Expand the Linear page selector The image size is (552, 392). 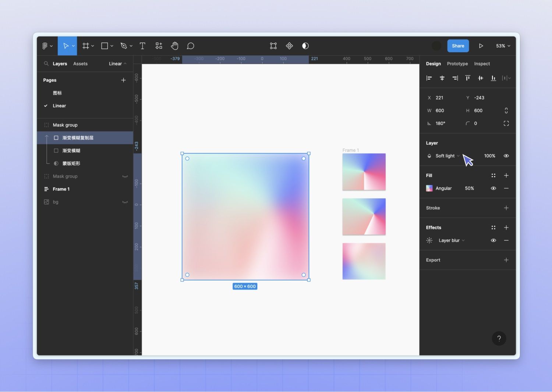[x=118, y=64]
